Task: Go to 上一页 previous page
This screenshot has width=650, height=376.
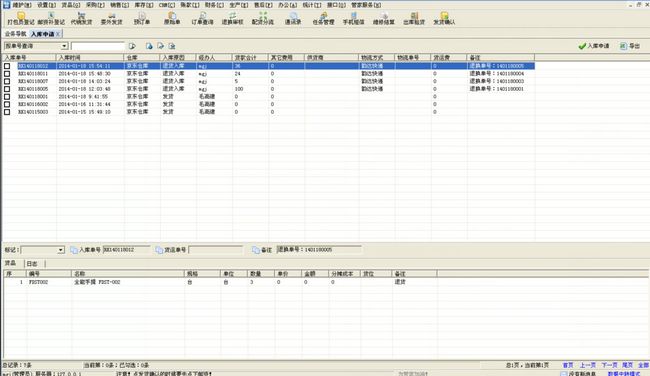Action: pyautogui.click(x=587, y=365)
